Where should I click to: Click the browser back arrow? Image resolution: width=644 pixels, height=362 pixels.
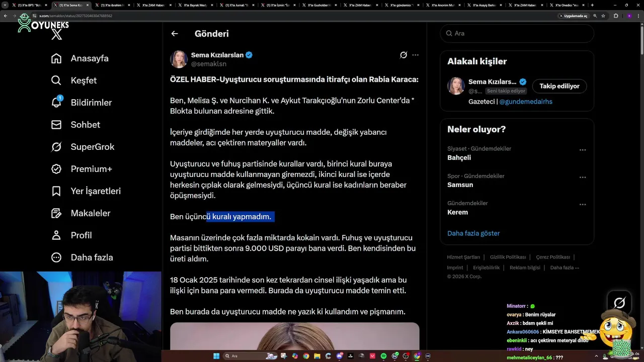pos(6,16)
